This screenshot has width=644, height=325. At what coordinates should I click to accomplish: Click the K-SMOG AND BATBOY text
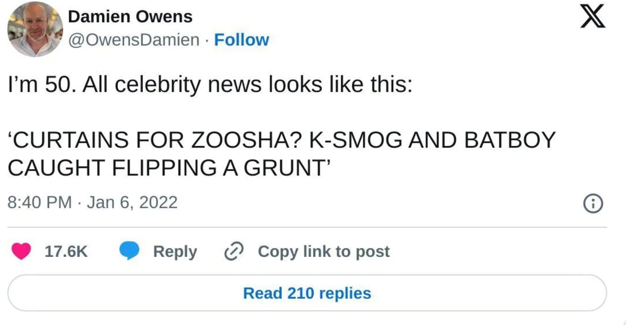click(432, 140)
